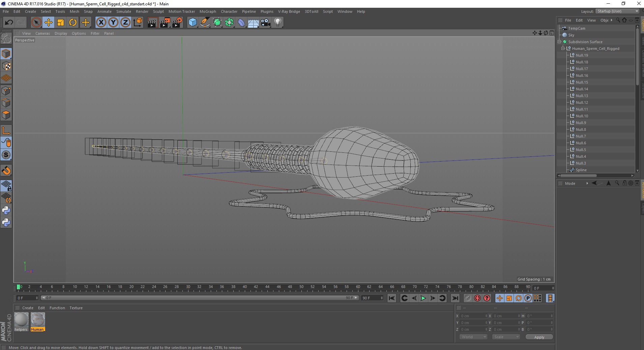Add a Cube primitive object
The width and height of the screenshot is (644, 350).
click(193, 23)
